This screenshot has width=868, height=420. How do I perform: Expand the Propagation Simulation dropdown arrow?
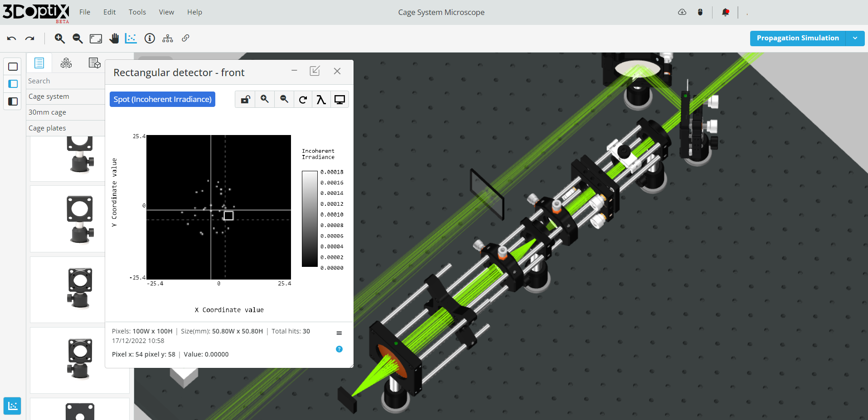tap(855, 38)
